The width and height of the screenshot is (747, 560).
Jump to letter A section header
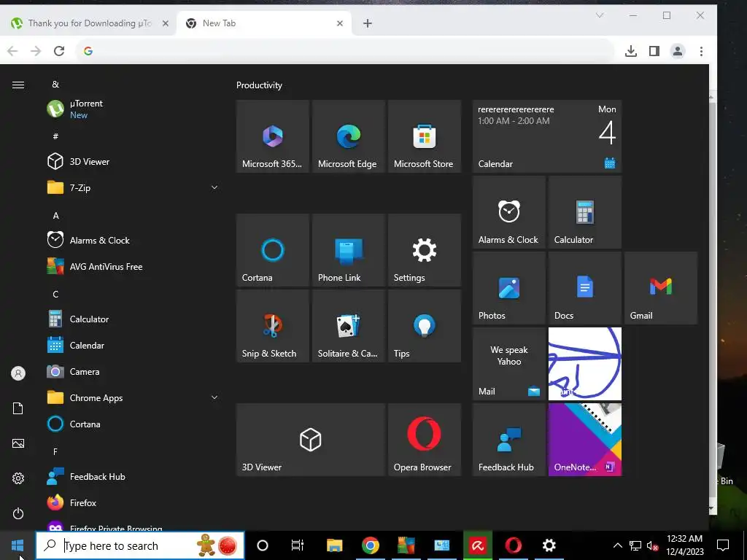(55, 216)
